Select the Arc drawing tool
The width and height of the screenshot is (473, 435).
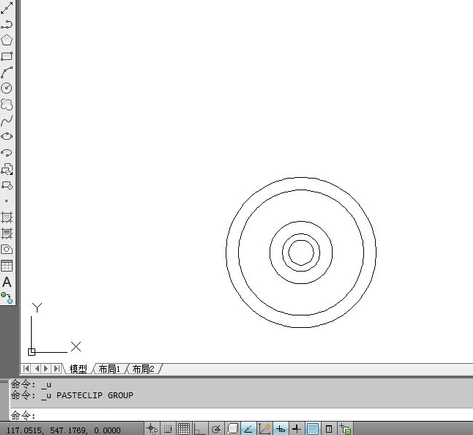point(7,72)
